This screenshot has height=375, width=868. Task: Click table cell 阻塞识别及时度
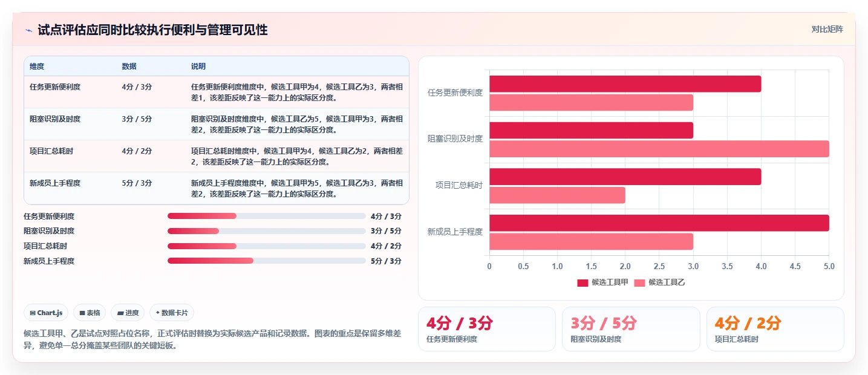55,119
